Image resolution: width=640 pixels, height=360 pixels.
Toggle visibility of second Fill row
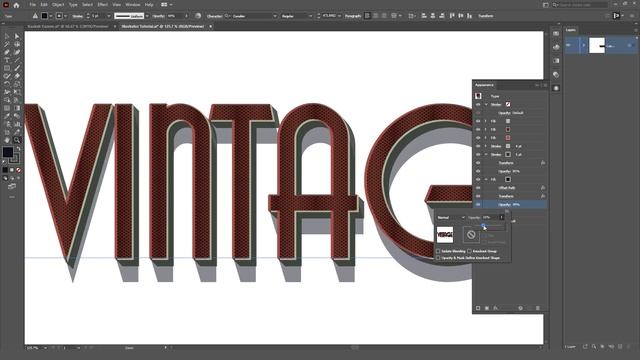coord(478,129)
